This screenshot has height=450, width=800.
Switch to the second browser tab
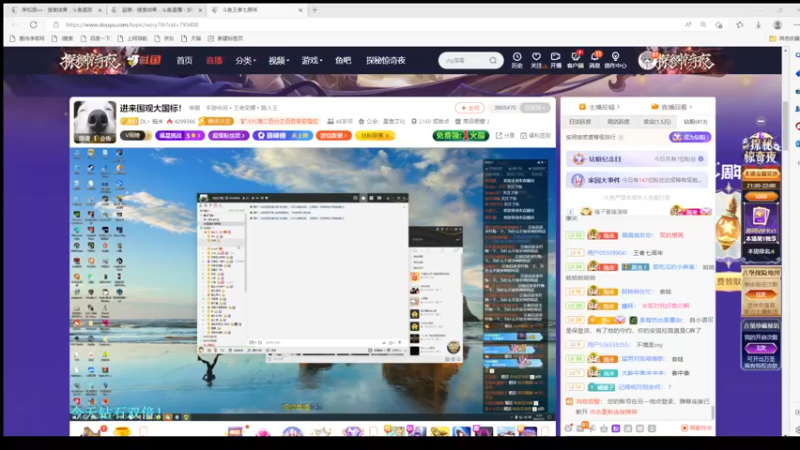click(x=156, y=10)
